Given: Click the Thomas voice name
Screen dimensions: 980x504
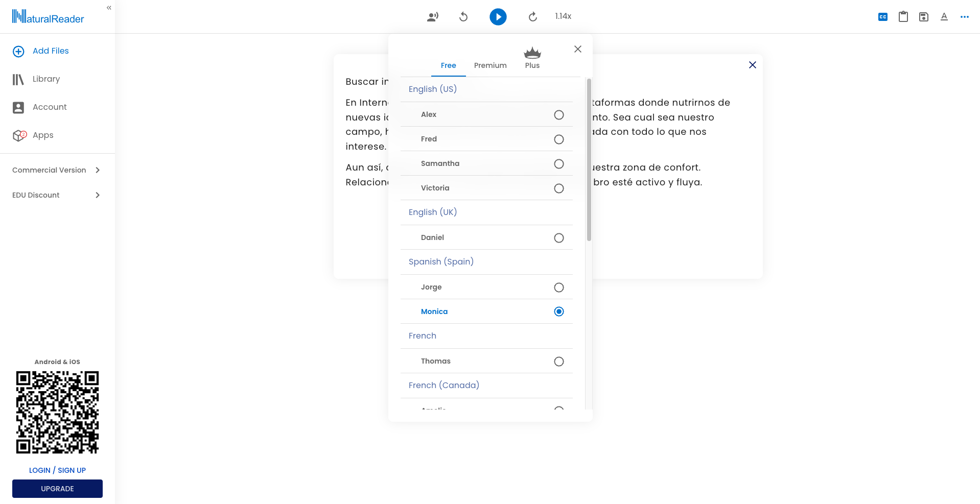Looking at the screenshot, I should click(x=436, y=361).
